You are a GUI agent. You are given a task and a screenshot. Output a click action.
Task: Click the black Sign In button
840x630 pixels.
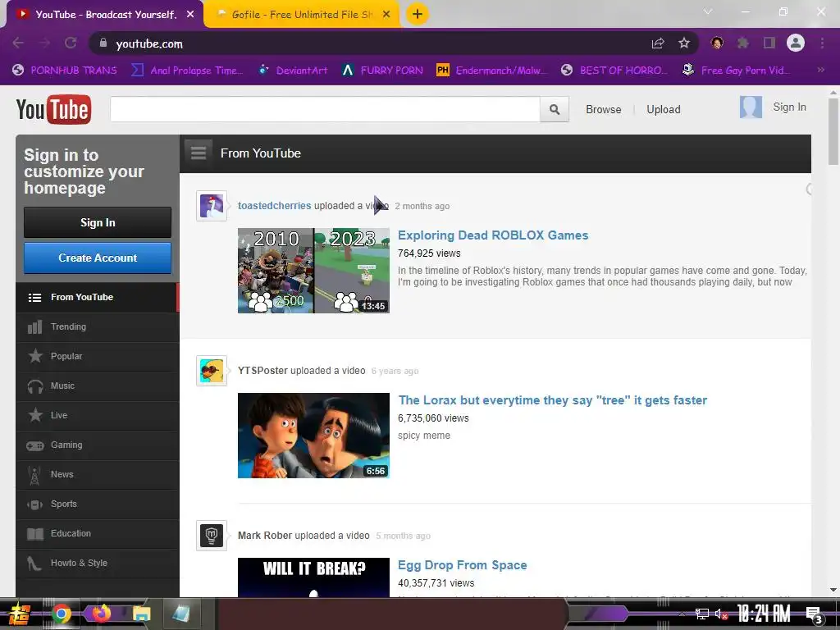(98, 222)
